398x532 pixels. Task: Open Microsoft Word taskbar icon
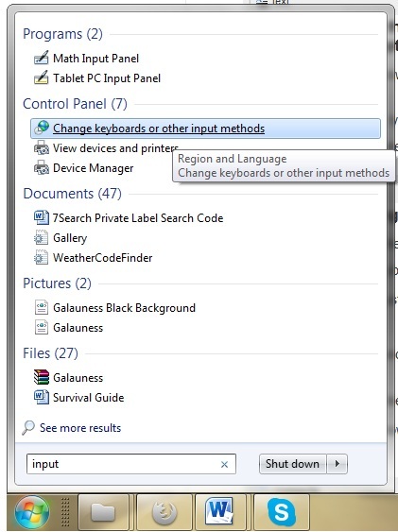tap(219, 512)
